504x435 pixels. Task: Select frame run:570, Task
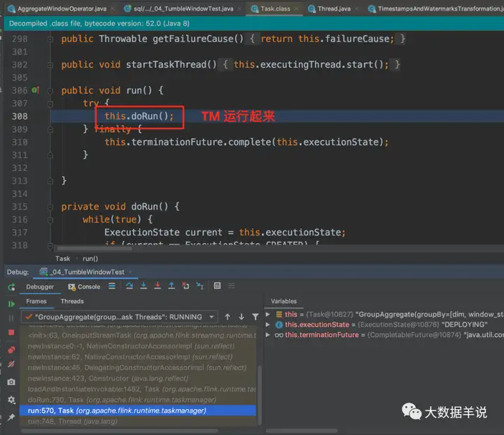pos(138,410)
